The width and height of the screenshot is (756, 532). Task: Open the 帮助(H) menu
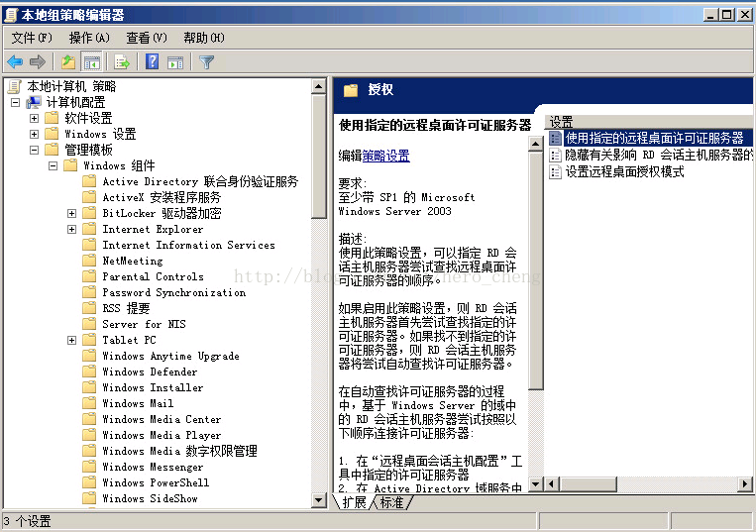pos(204,38)
